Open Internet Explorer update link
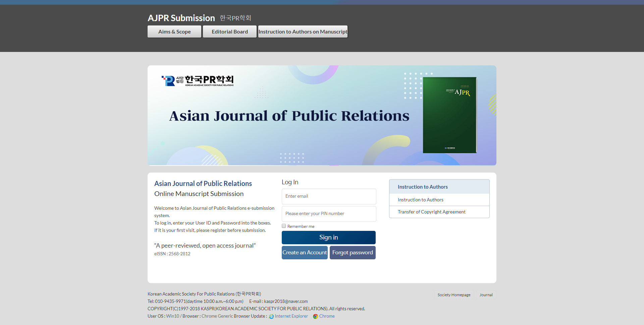Screen dimensions: 644x325 pos(291,316)
